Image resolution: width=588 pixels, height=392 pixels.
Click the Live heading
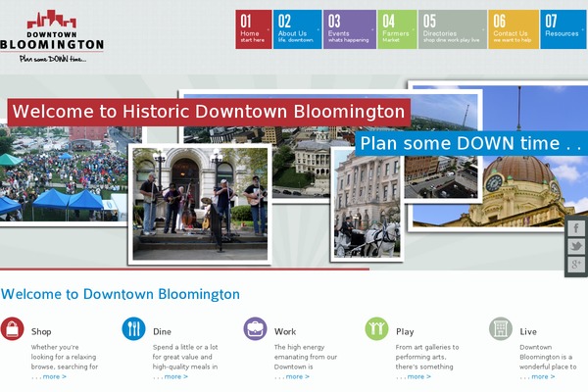tap(528, 331)
